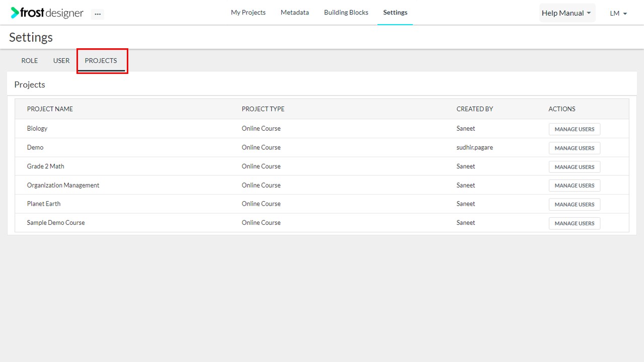Select the Planet Earth project name
The height and width of the screenshot is (362, 644).
pyautogui.click(x=44, y=204)
